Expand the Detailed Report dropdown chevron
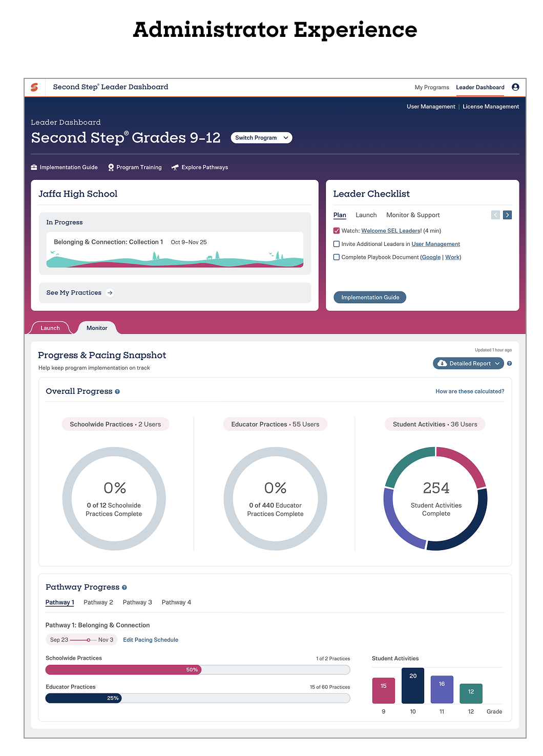 point(497,364)
